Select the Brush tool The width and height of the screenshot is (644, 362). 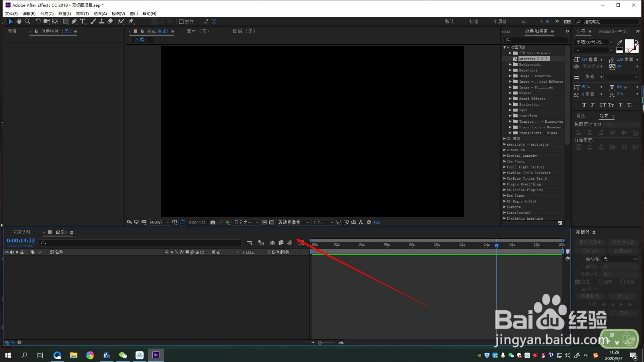click(93, 21)
